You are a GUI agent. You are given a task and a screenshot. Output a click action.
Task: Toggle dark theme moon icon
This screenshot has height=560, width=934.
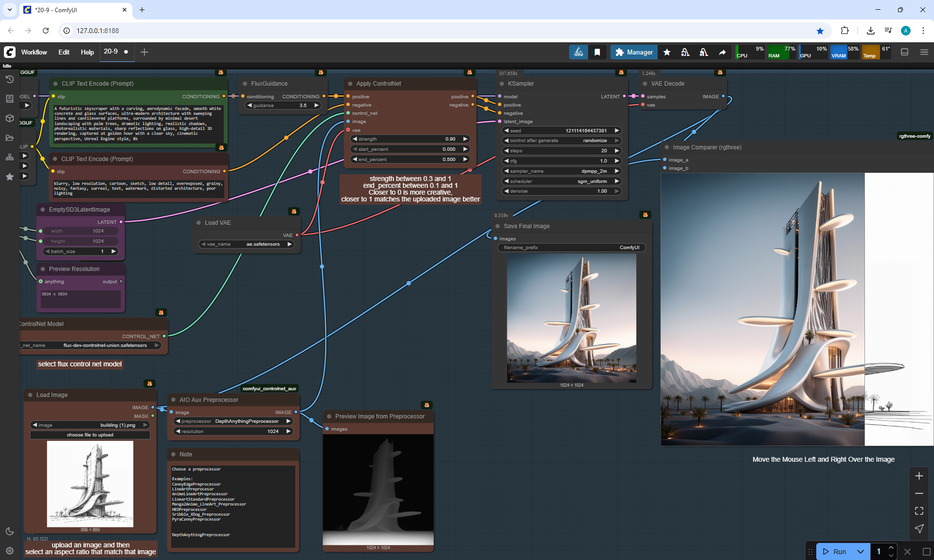coord(9,531)
